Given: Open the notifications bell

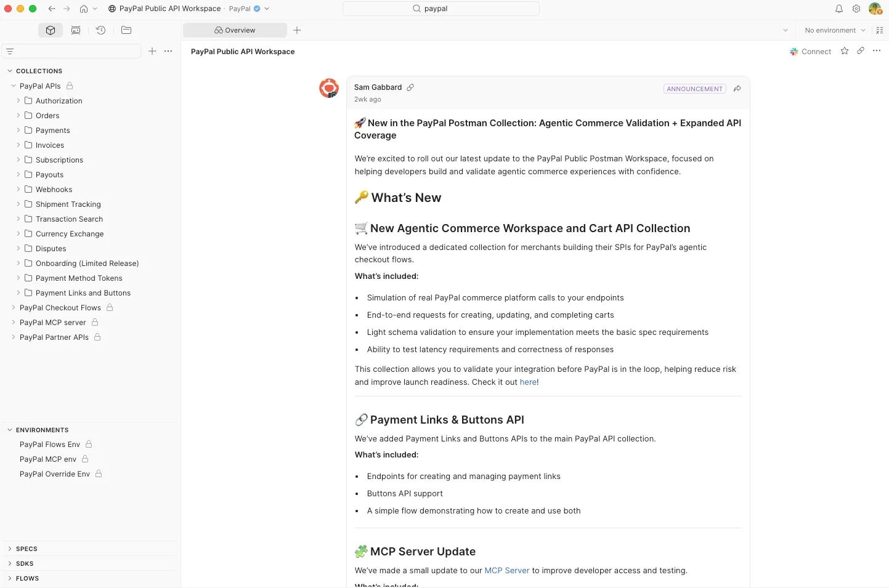Looking at the screenshot, I should click(839, 9).
